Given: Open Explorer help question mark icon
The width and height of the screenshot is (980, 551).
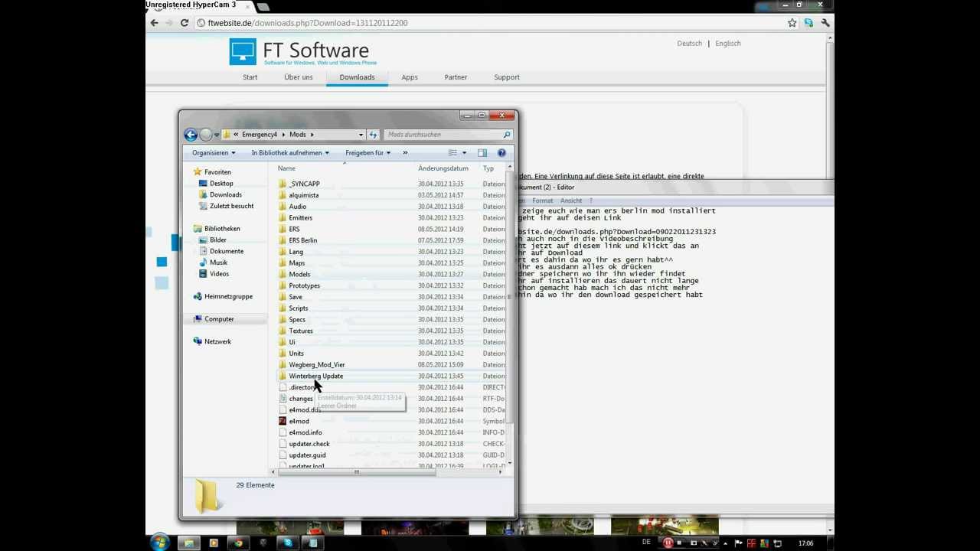Looking at the screenshot, I should coord(501,153).
